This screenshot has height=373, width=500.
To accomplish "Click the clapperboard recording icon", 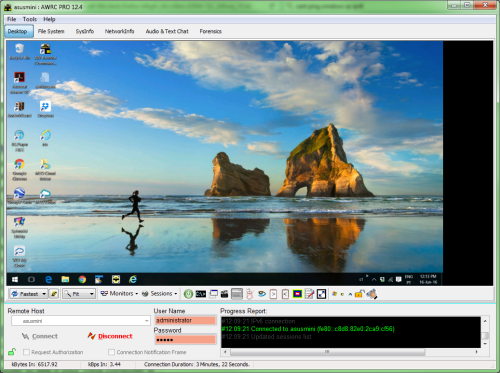I will 225,294.
